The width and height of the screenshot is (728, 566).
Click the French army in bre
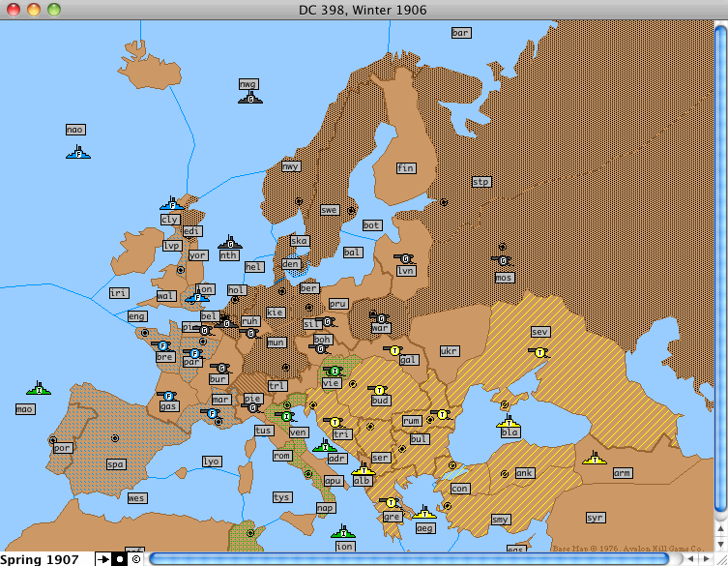[x=162, y=345]
